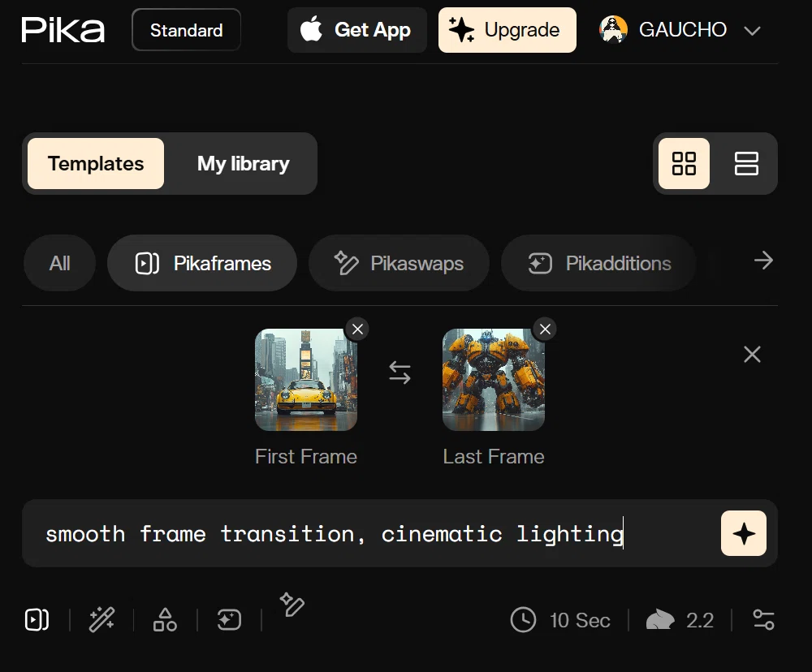Remove the Last Frame robot image
The width and height of the screenshot is (812, 672).
pos(545,329)
